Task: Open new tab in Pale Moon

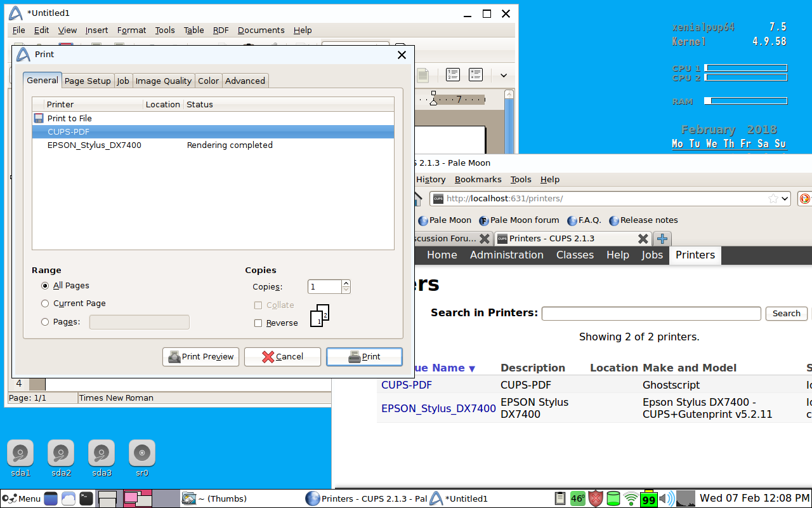Action: click(662, 239)
